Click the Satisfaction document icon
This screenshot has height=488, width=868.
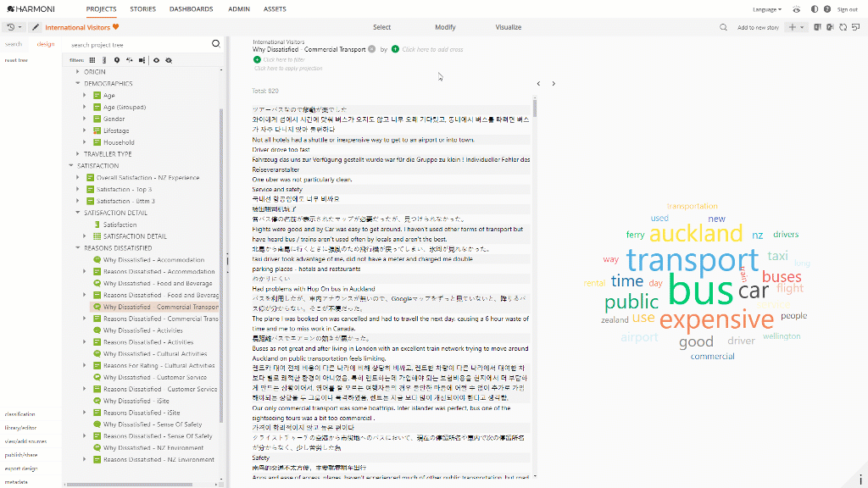pyautogui.click(x=97, y=225)
